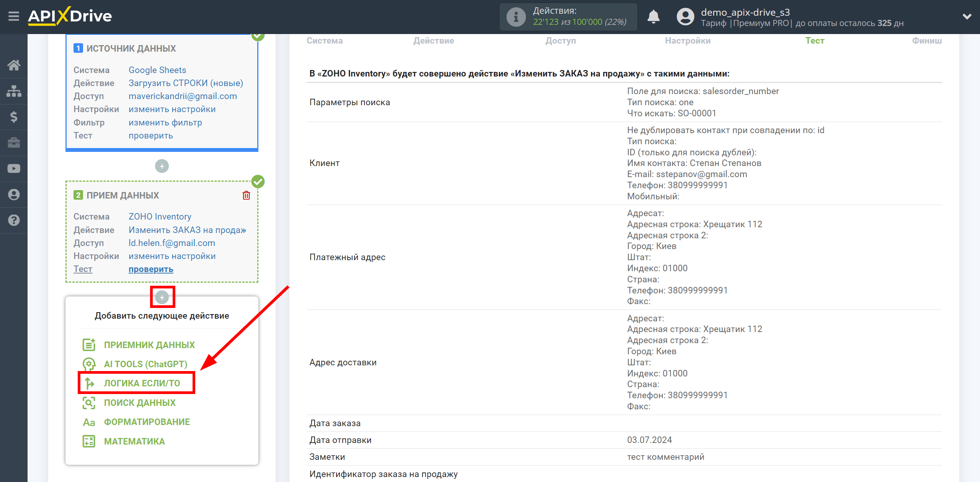Open the user profile sidebar icon
This screenshot has width=980, height=482.
click(14, 194)
